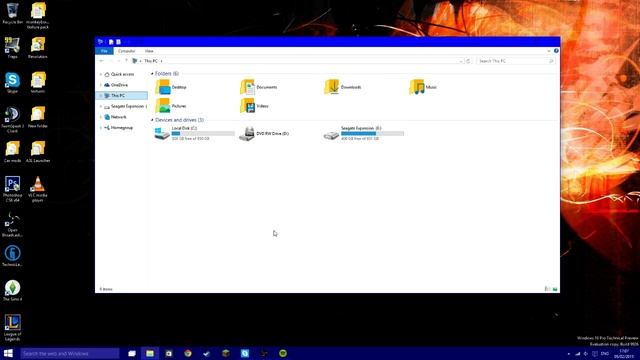This screenshot has height=360, width=640.
Task: Select Quick access in the sidebar
Action: pos(122,74)
